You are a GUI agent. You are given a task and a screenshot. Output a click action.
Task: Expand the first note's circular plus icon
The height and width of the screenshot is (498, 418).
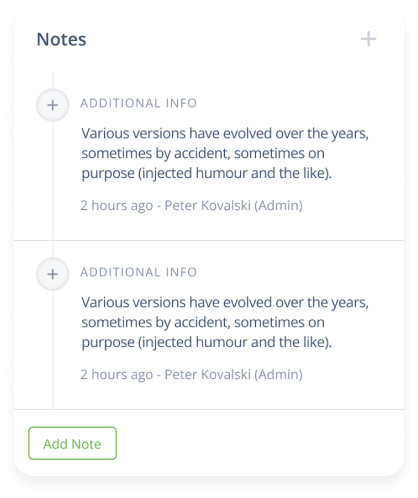[53, 105]
